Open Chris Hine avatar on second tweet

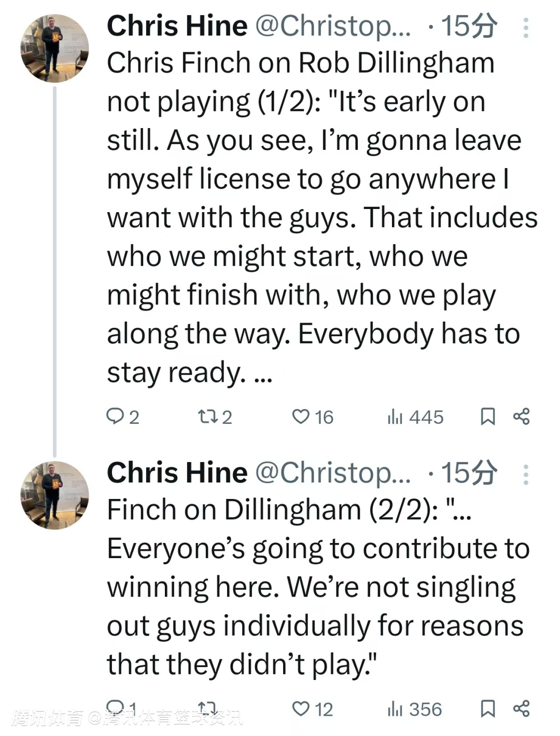pos(54,495)
